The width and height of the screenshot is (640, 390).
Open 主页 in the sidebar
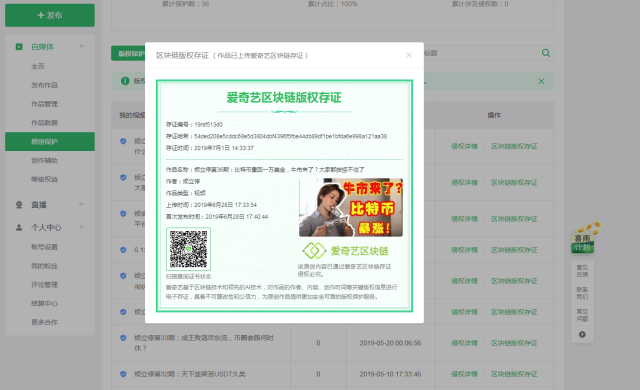pyautogui.click(x=38, y=66)
